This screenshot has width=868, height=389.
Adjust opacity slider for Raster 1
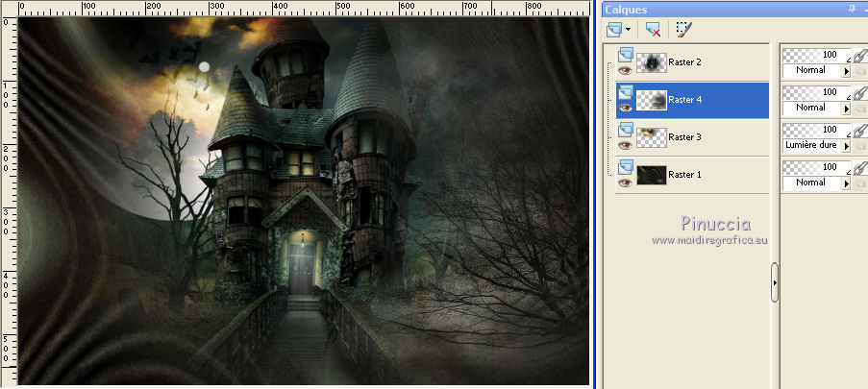(816, 166)
